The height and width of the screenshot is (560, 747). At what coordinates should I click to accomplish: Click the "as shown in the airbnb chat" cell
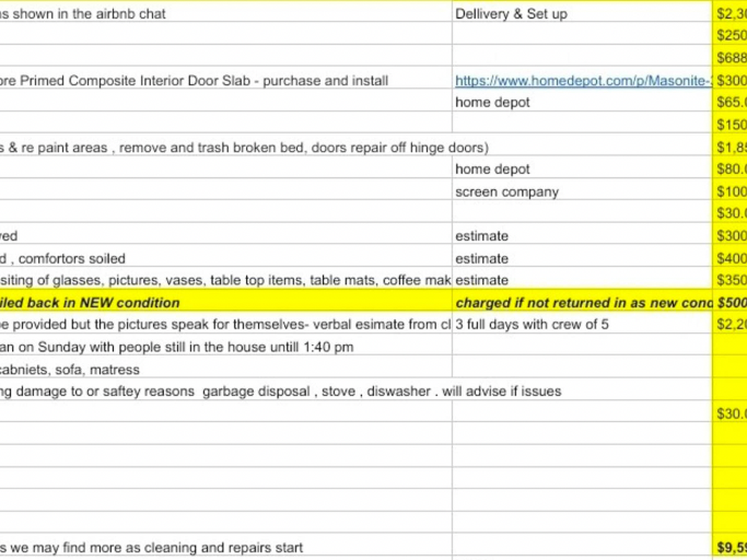[227, 13]
